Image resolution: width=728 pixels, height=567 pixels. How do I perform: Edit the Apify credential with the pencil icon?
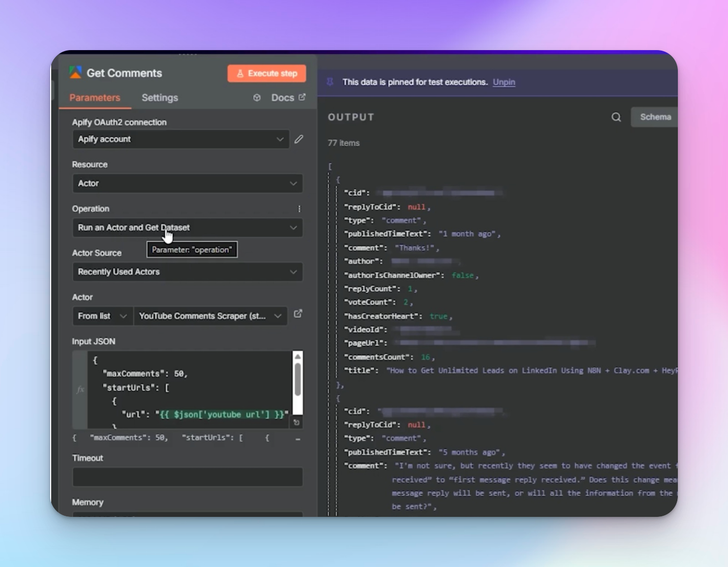(299, 139)
